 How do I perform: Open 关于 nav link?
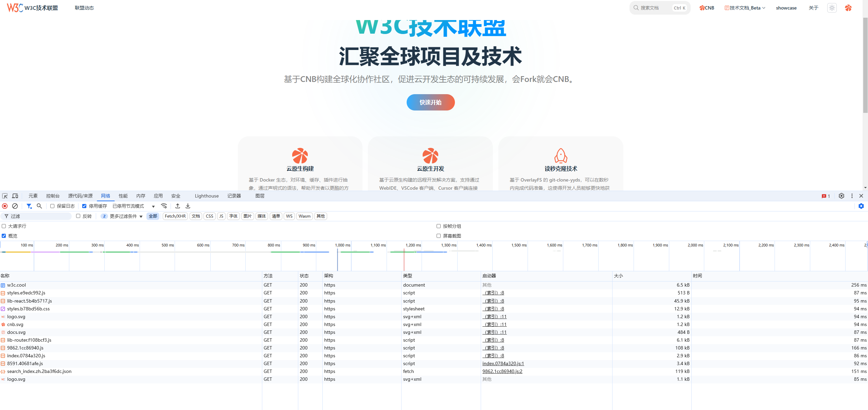(x=813, y=8)
